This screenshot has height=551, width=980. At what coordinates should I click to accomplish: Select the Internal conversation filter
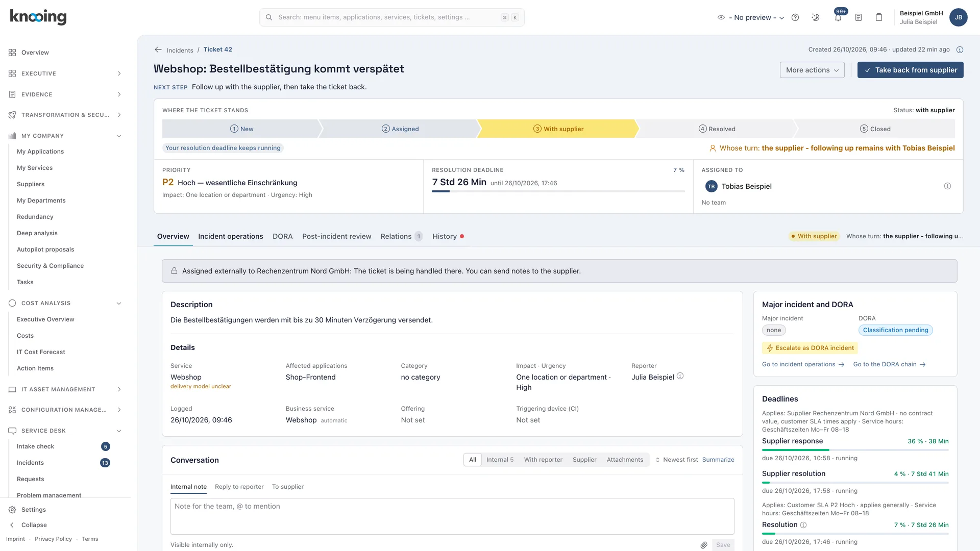500,460
